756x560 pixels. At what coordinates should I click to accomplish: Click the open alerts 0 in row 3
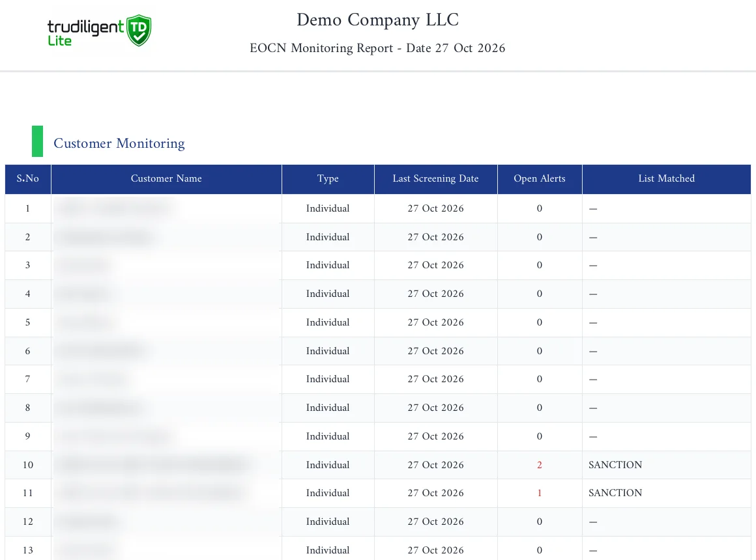[x=540, y=265]
